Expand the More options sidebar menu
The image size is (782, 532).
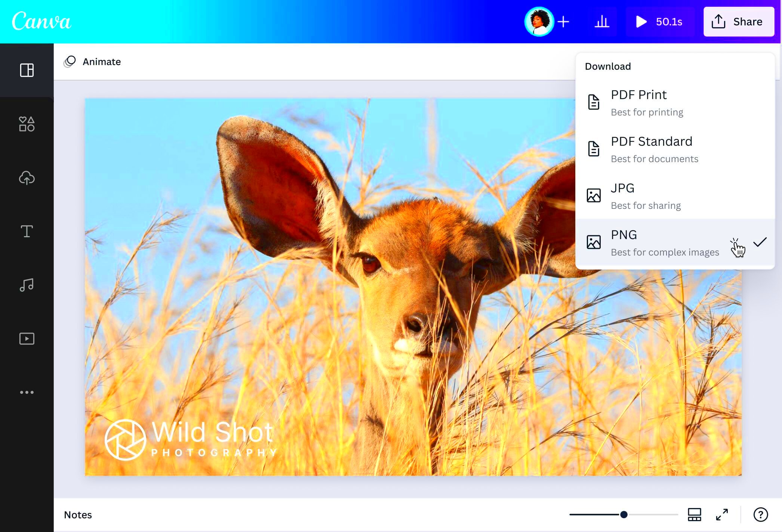27,392
